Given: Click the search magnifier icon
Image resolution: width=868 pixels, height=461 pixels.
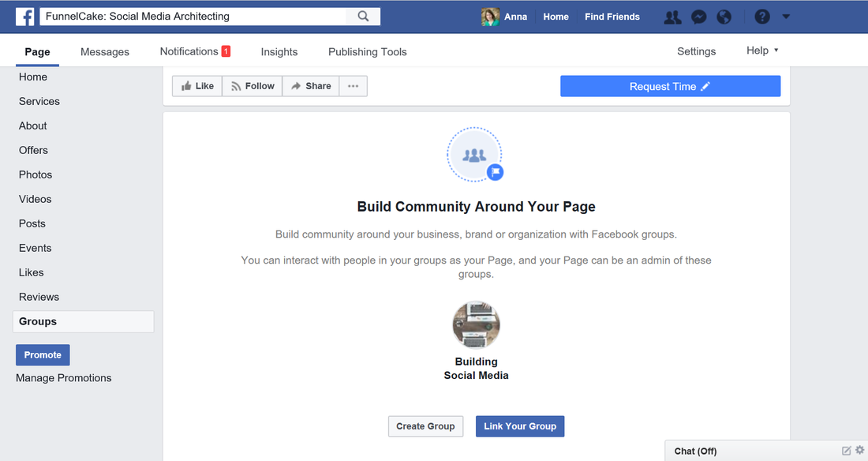Looking at the screenshot, I should click(363, 16).
